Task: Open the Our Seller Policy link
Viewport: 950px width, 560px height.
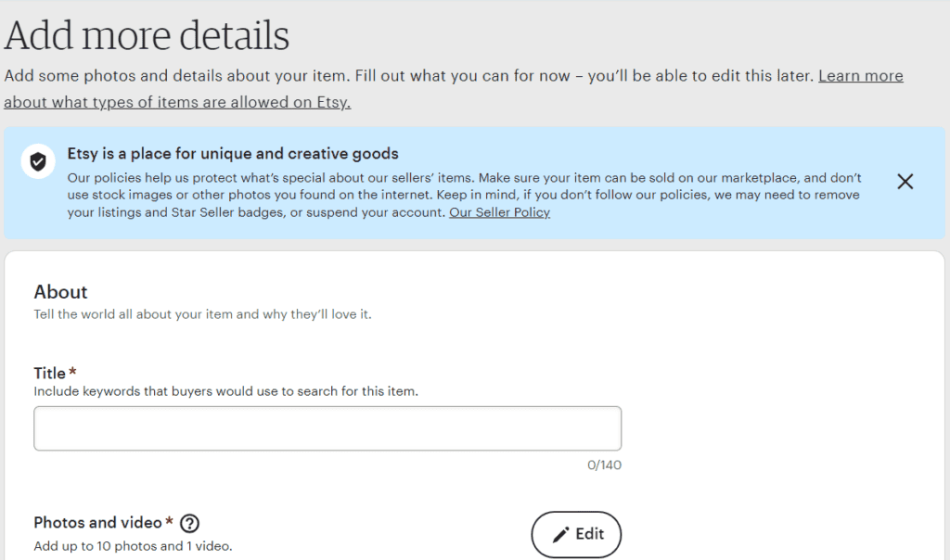Action: pyautogui.click(x=499, y=212)
